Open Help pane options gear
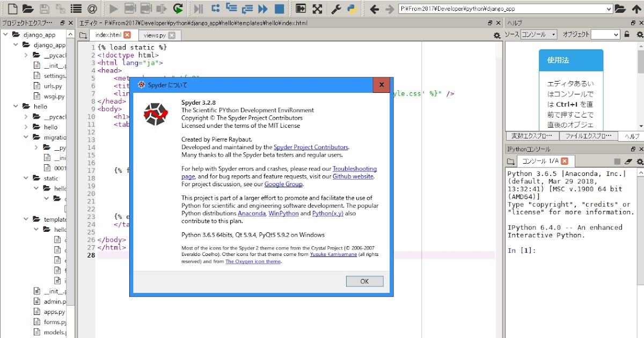This screenshot has height=338, width=644. (x=639, y=34)
